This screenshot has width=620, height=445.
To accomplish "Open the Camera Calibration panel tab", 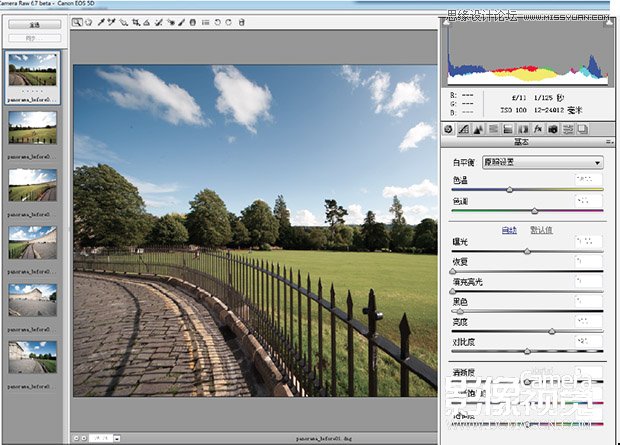I will [553, 129].
